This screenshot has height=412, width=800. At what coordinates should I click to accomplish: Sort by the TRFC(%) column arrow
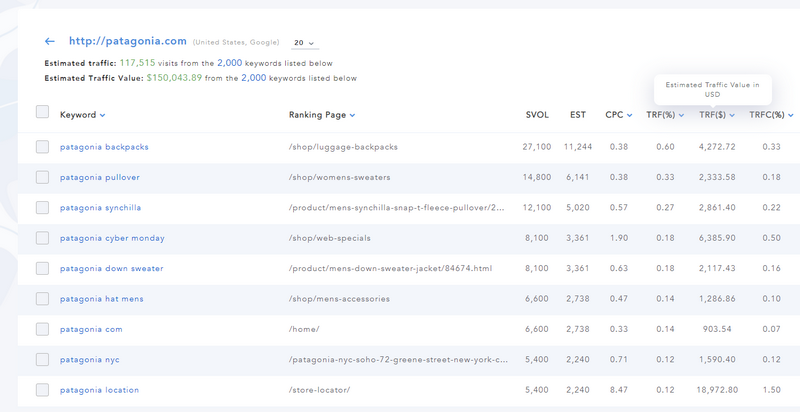791,115
